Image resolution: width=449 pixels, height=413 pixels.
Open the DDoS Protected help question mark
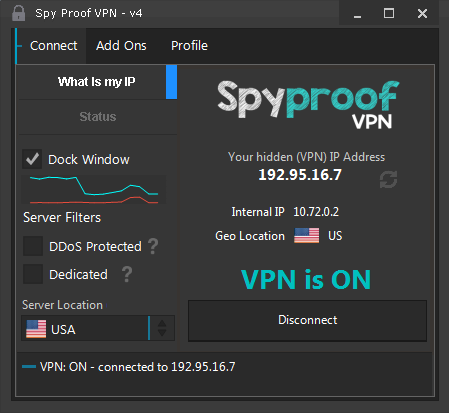coord(153,246)
